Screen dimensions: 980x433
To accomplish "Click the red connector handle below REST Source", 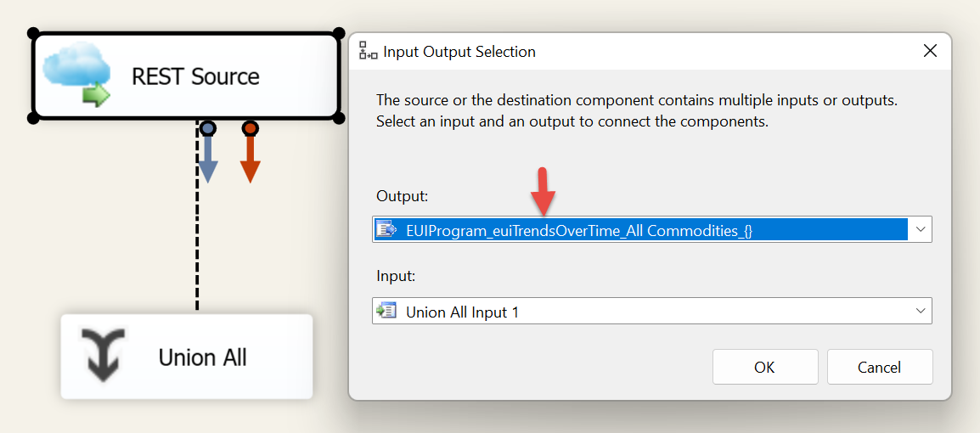I will pos(250,129).
